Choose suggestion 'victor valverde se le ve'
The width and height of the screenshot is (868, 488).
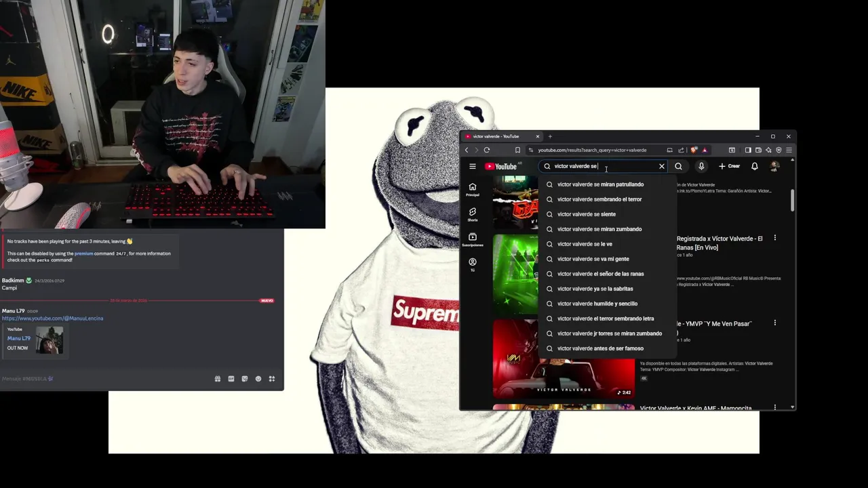(x=608, y=244)
